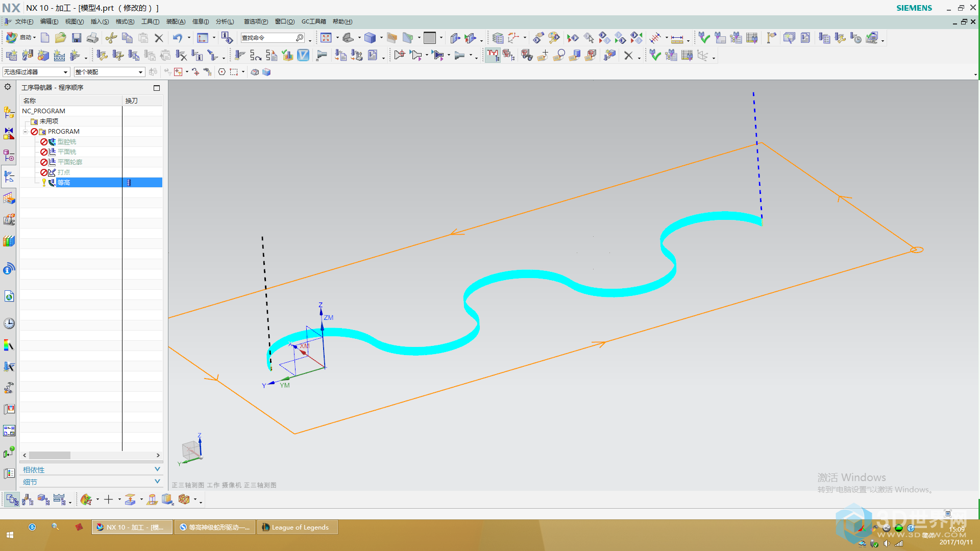The image size is (980, 551).
Task: Click the Geometry View icon
Action: pyautogui.click(x=43, y=499)
